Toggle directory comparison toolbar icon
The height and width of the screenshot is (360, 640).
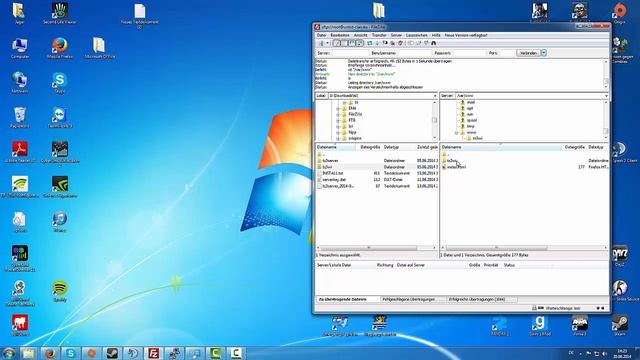pos(419,43)
